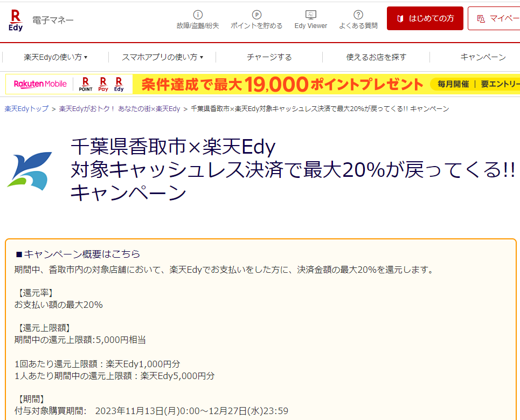Click the current page breadcrumb text

pyautogui.click(x=320, y=109)
